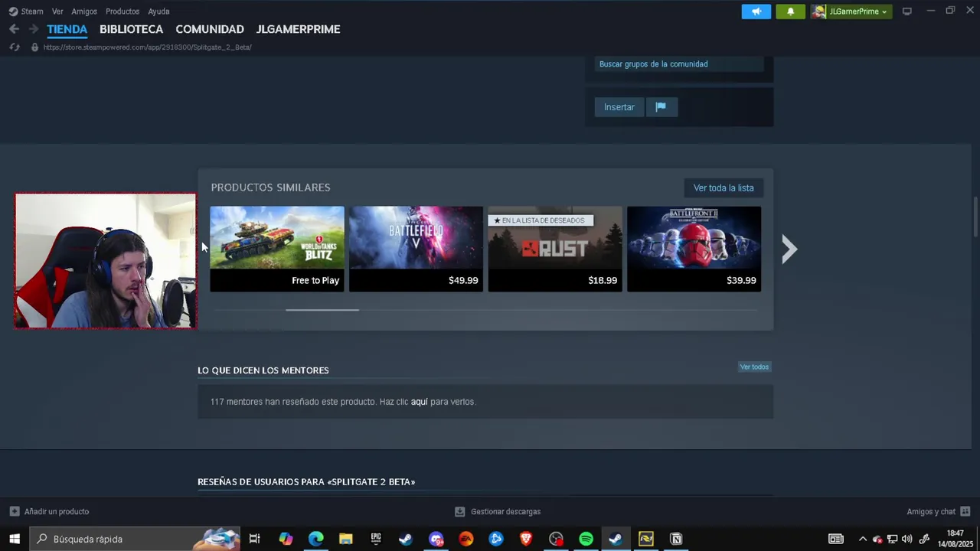Screen dimensions: 980x551
Task: Click the Big Picture mode monitor icon
Action: pyautogui.click(x=907, y=11)
